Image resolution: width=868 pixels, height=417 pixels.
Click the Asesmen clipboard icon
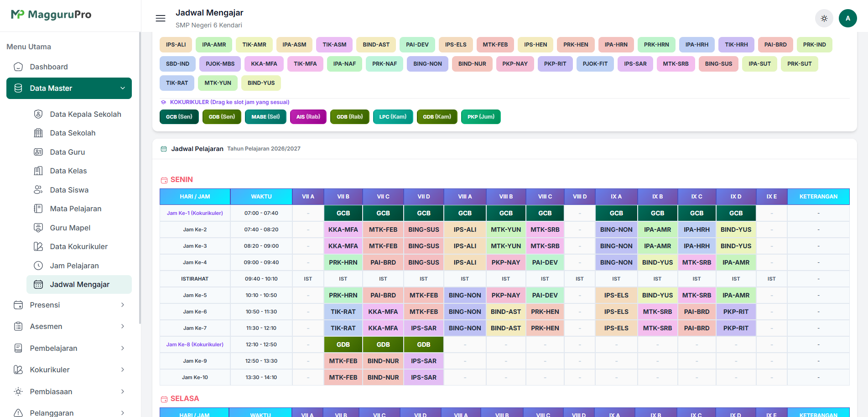(x=18, y=326)
